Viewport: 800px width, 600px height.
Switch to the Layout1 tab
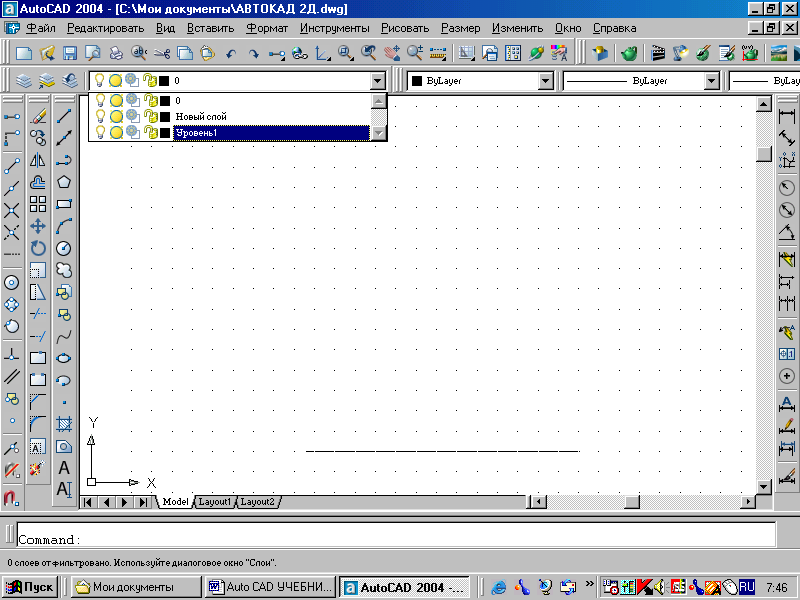[x=215, y=502]
